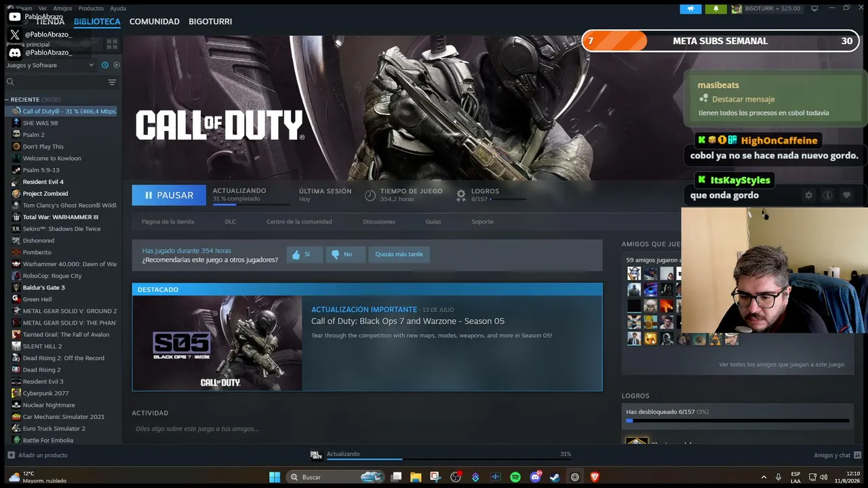Viewport: 868px width, 488px height.
Task: Open the Amigos menu
Action: coord(62,8)
